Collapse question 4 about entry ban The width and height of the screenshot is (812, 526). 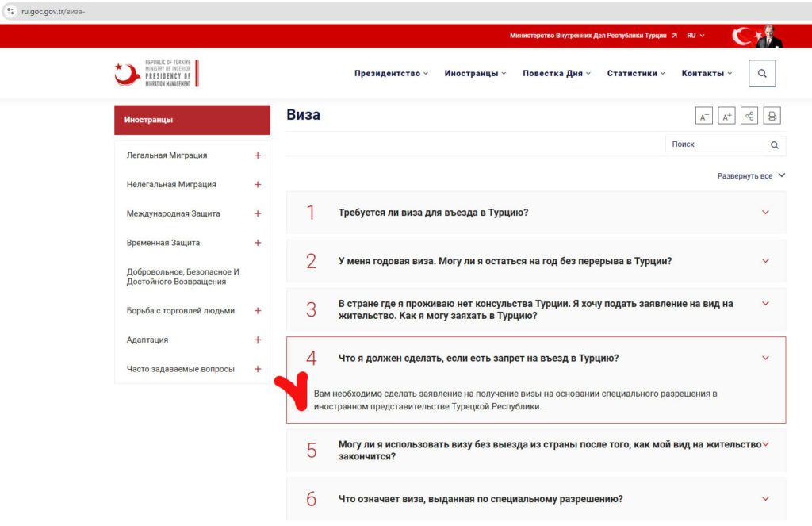[765, 358]
